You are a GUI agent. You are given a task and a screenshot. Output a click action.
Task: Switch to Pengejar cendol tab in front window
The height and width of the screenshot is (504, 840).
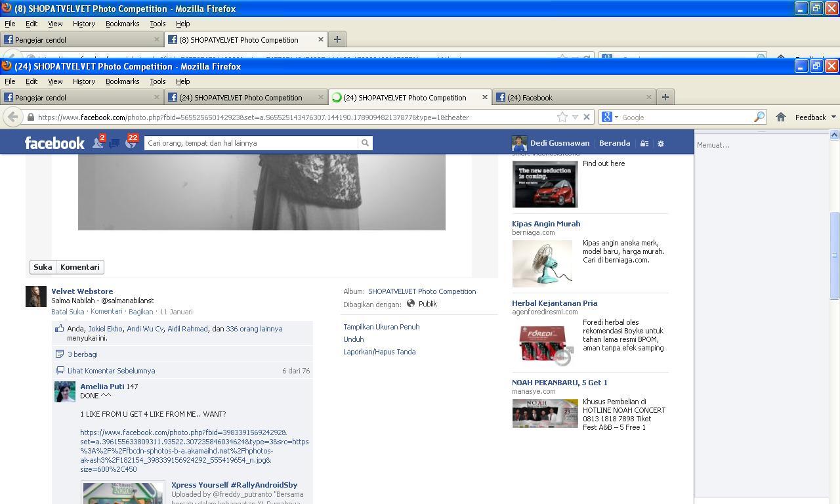pyautogui.click(x=82, y=97)
